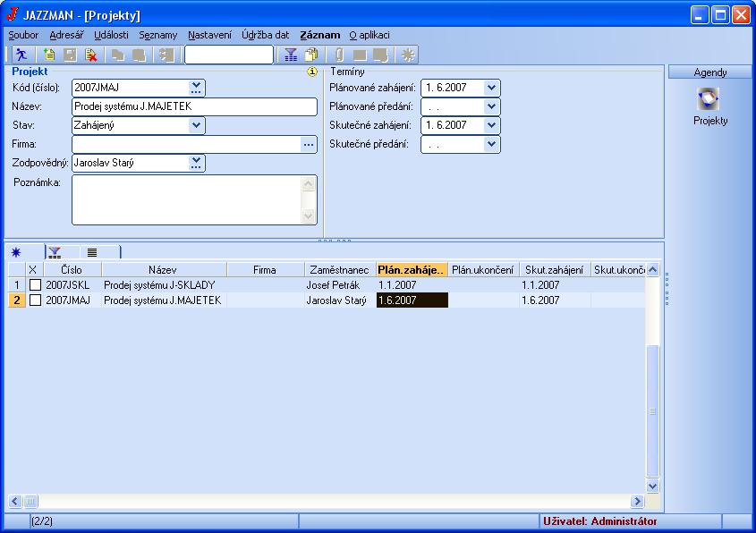Viewport: 756px width, 533px height.
Task: Select highlighted 1.6.2007 grid cell
Action: pos(412,300)
